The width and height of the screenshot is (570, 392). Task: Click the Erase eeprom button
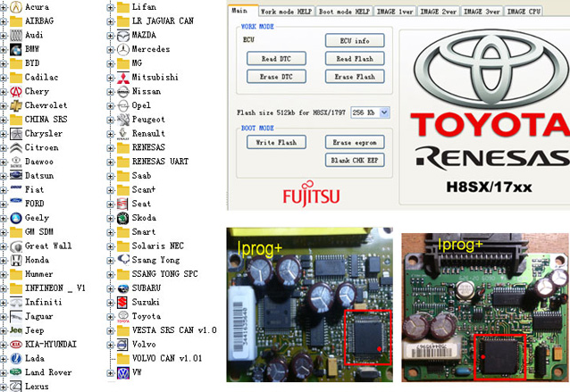click(x=355, y=142)
